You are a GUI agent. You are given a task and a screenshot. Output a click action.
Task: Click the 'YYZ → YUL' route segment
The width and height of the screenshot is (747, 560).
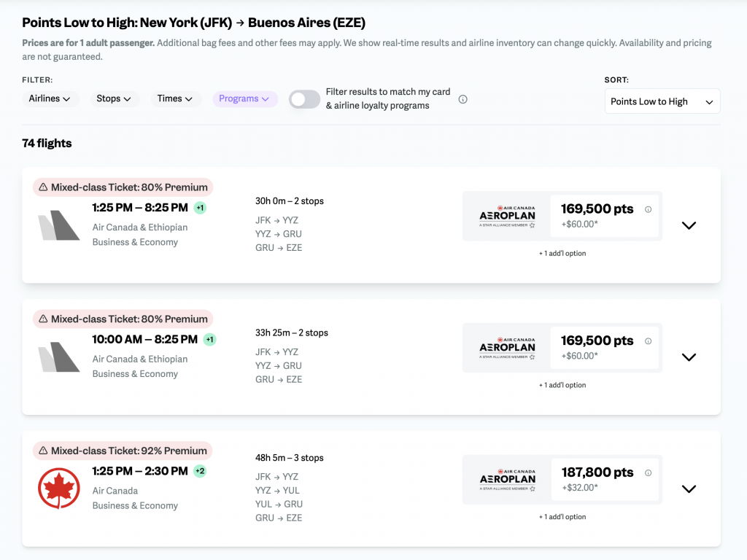[x=277, y=491]
